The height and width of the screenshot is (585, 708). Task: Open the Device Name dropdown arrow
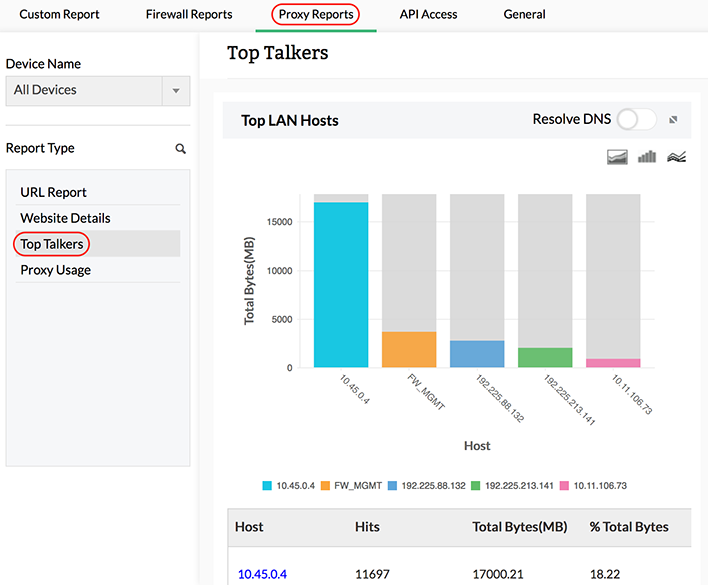[176, 90]
